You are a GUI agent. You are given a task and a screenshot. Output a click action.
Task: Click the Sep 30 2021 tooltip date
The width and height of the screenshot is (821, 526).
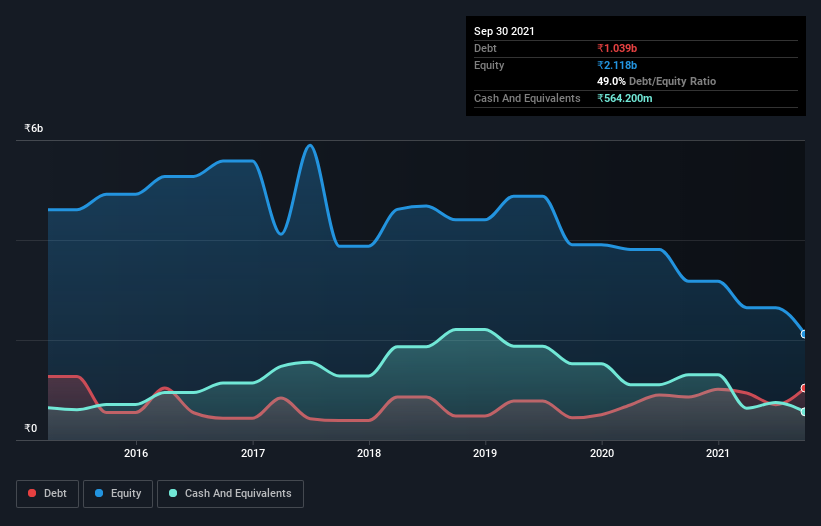504,31
